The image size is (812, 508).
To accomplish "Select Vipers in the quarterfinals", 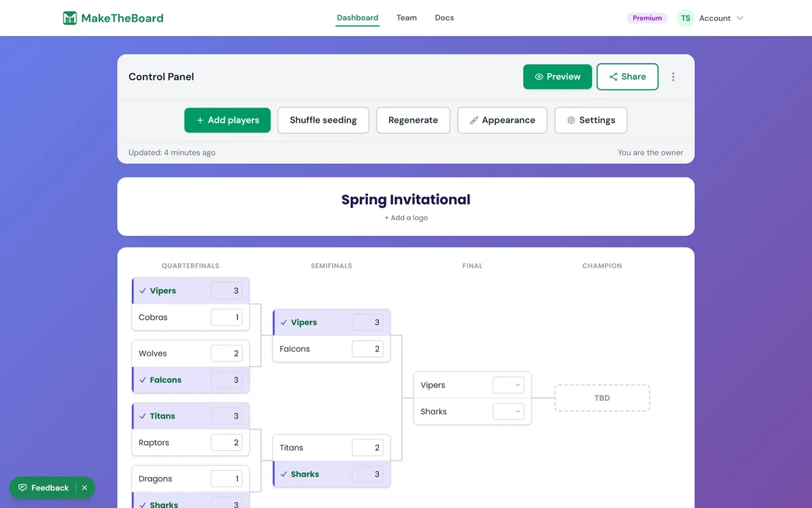I will tap(191, 291).
